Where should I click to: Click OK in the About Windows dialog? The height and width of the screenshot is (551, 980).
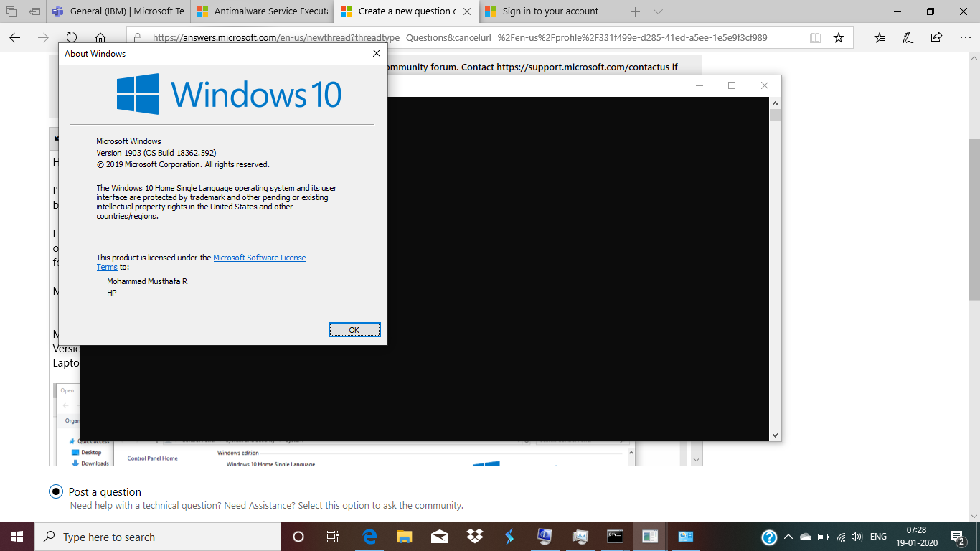[354, 330]
